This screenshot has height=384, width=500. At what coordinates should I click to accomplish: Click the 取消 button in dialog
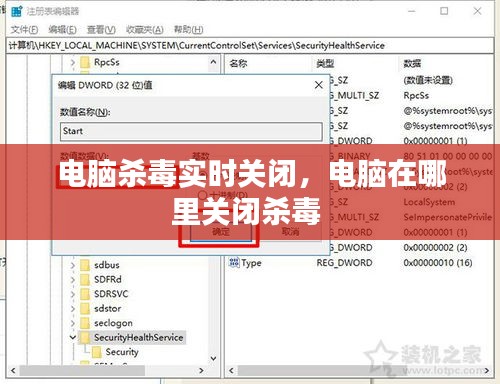pyautogui.click(x=290, y=231)
